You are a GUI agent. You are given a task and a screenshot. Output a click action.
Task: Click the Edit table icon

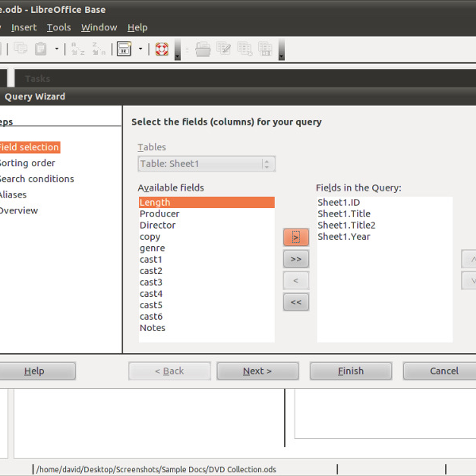(x=224, y=49)
